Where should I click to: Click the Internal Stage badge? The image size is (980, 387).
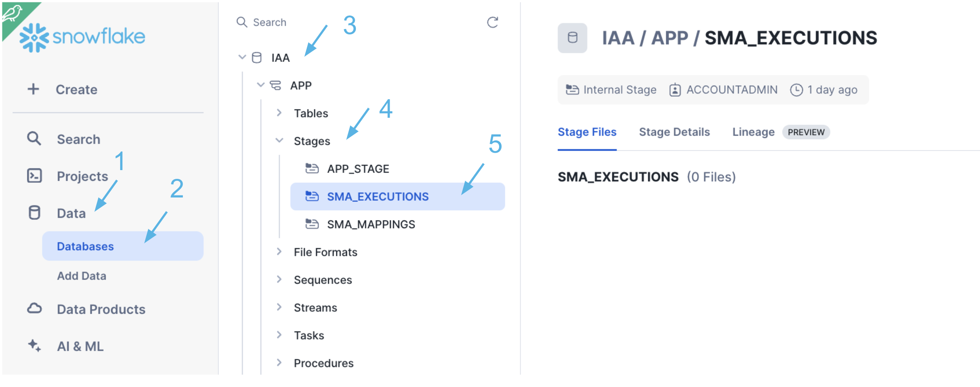click(x=611, y=90)
